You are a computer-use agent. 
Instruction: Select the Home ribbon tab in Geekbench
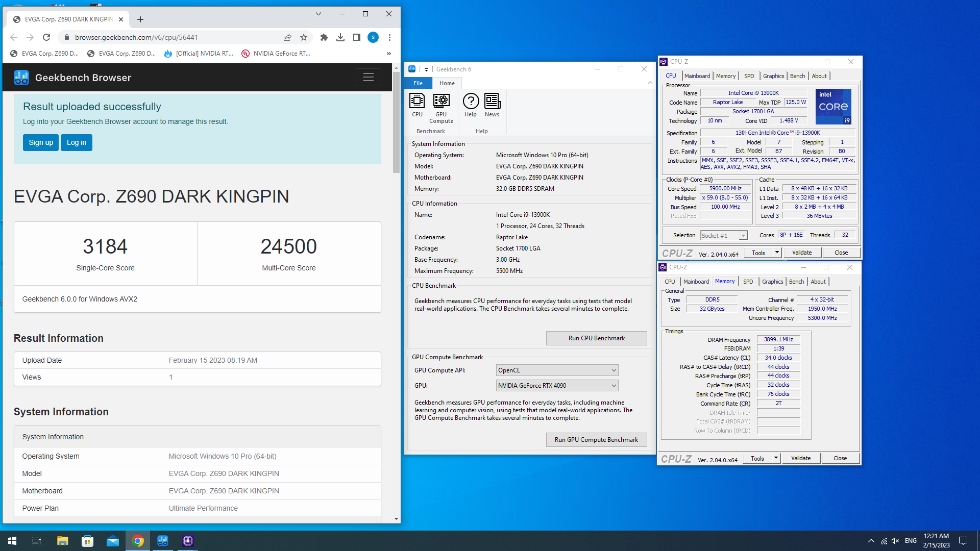pyautogui.click(x=447, y=83)
